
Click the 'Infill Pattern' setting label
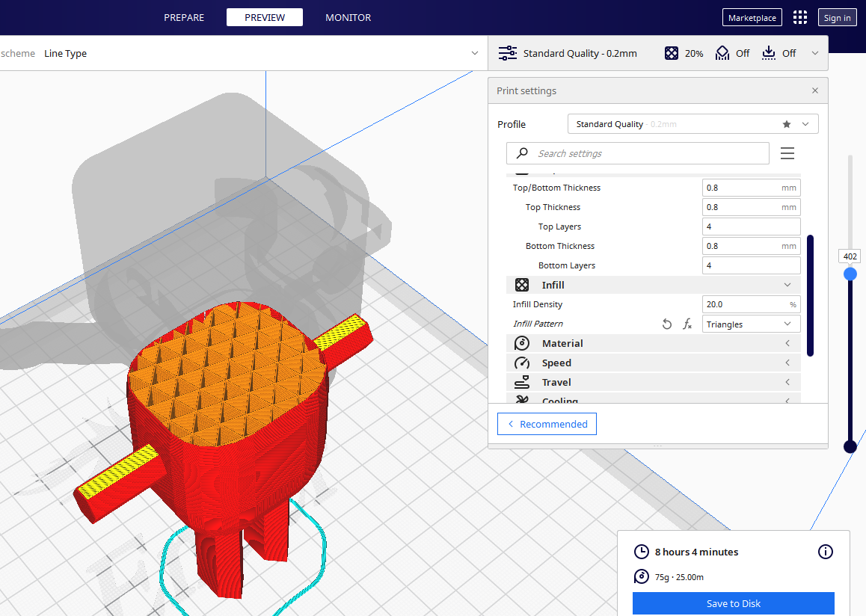(x=538, y=324)
